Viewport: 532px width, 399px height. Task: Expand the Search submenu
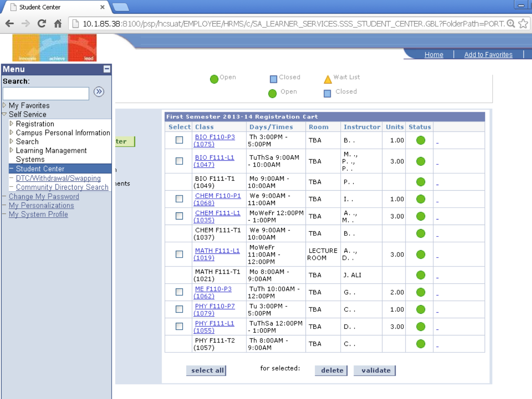[x=11, y=141]
